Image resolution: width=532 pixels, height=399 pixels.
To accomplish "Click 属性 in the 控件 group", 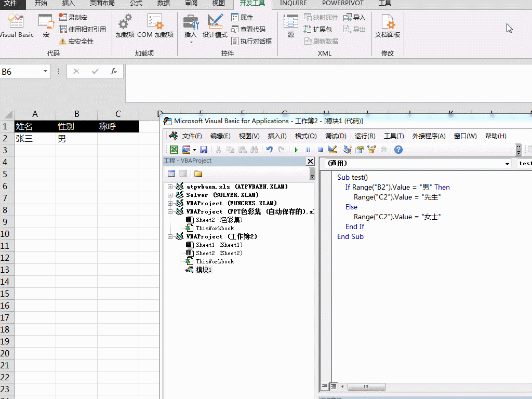I will tap(242, 17).
